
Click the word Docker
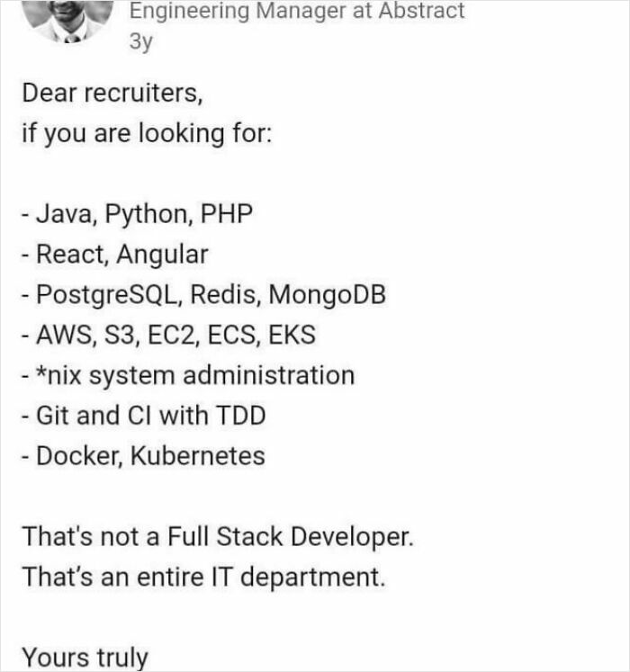tap(76, 456)
